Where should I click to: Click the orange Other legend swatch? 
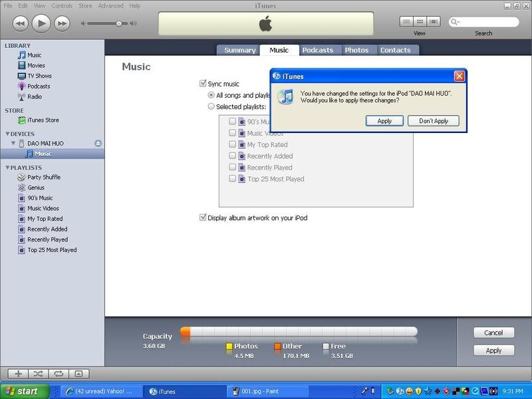(x=277, y=346)
